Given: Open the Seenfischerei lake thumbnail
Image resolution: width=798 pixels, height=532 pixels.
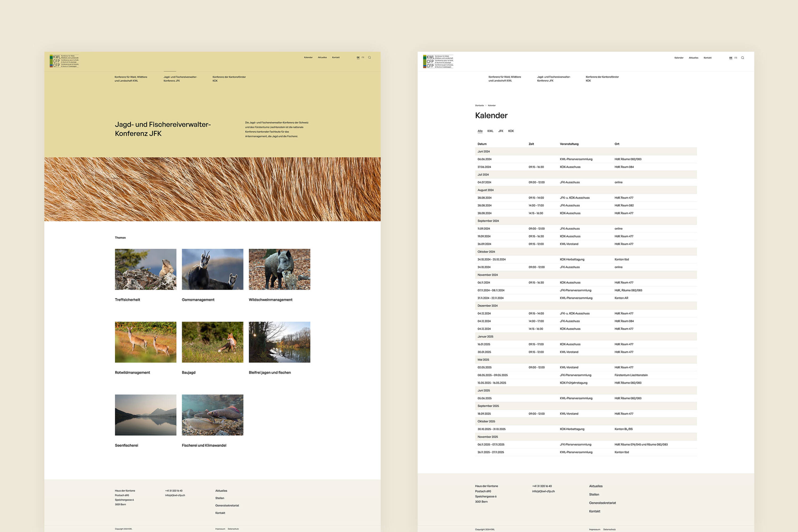Looking at the screenshot, I should tap(146, 415).
